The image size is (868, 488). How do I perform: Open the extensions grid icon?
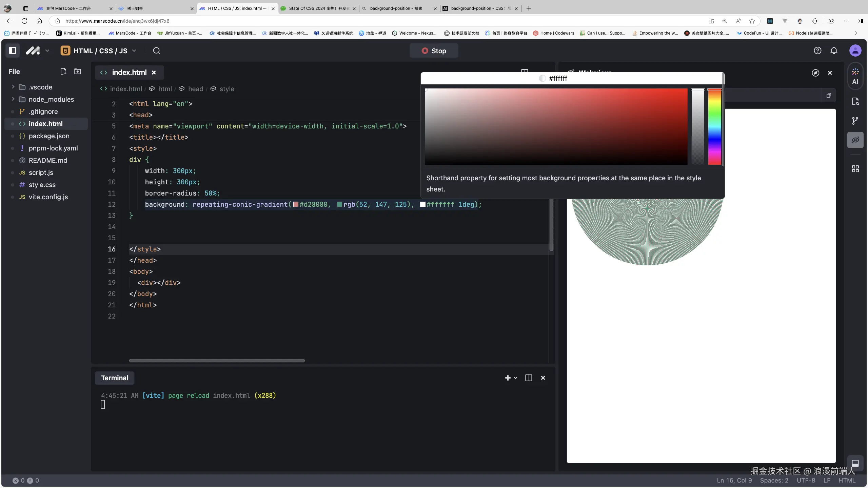[855, 169]
